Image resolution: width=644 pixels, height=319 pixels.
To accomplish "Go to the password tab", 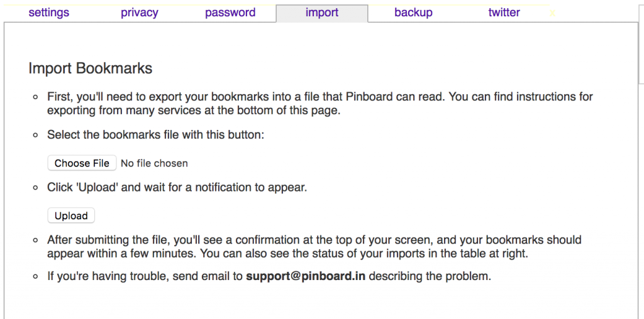I will (230, 13).
